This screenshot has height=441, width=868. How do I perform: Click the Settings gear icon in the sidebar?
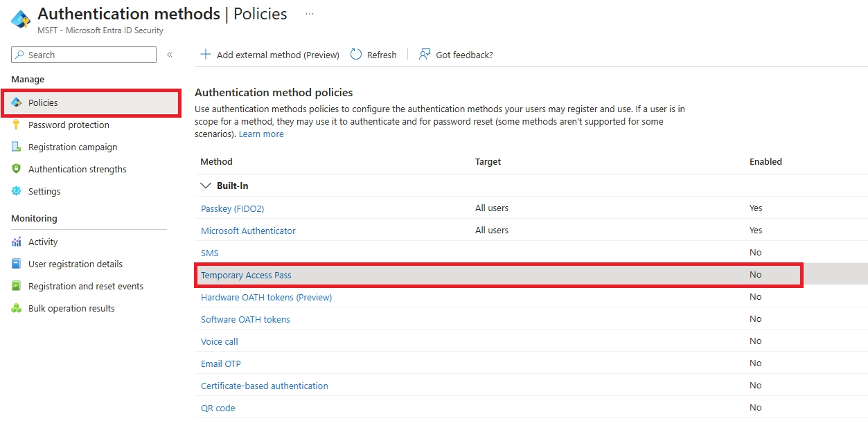[17, 191]
